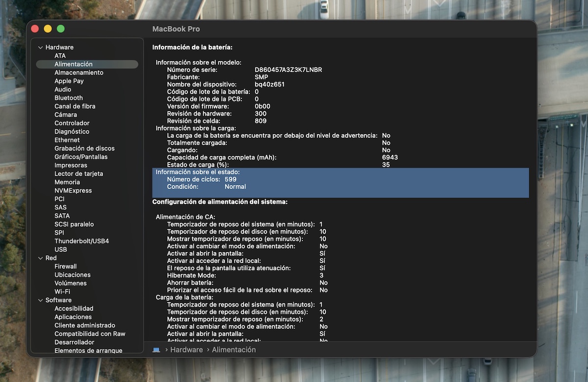Click the computer icon in the path bar

pos(156,350)
